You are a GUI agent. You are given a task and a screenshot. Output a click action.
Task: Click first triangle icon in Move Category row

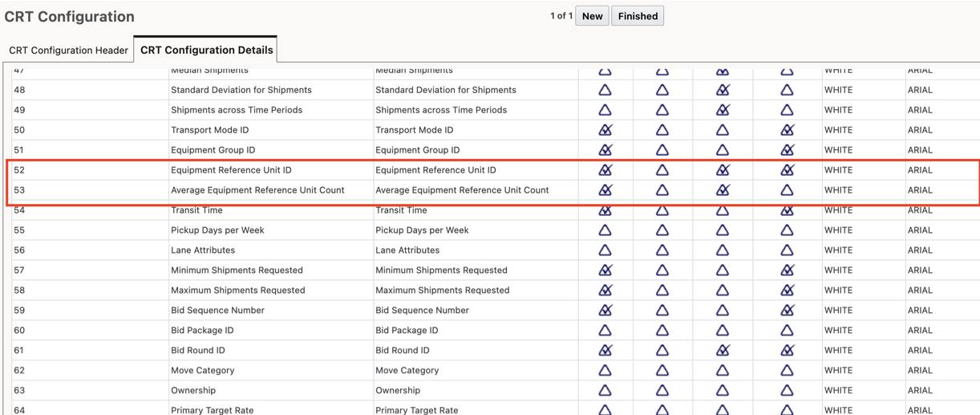(x=605, y=371)
